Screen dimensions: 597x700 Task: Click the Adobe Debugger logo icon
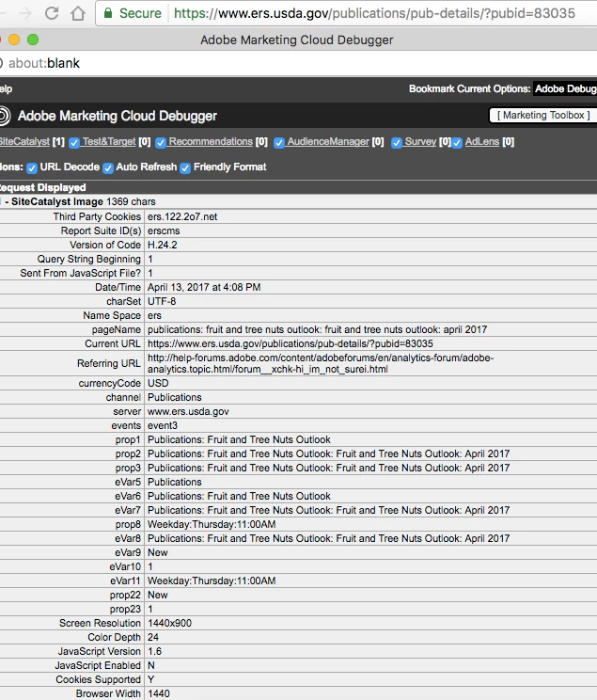click(4, 116)
